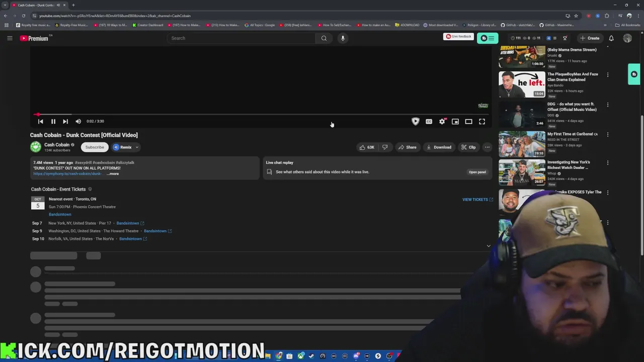Expand event tickets list chevron
Viewport: 644px width, 362px height.
tap(489, 246)
